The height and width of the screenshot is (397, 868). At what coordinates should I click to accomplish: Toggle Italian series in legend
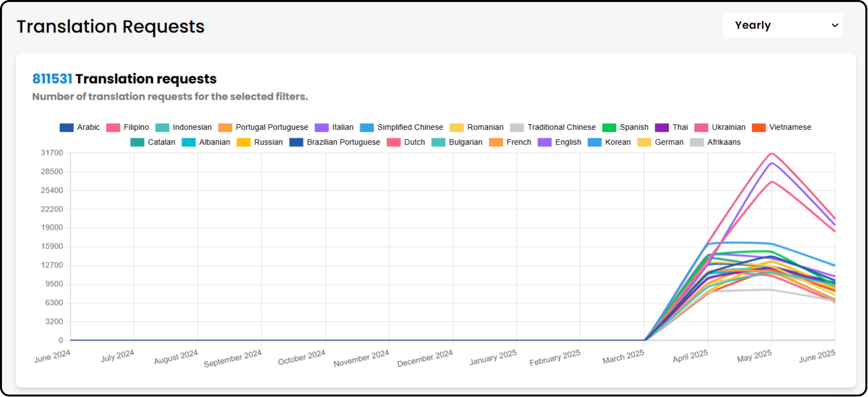tap(334, 127)
